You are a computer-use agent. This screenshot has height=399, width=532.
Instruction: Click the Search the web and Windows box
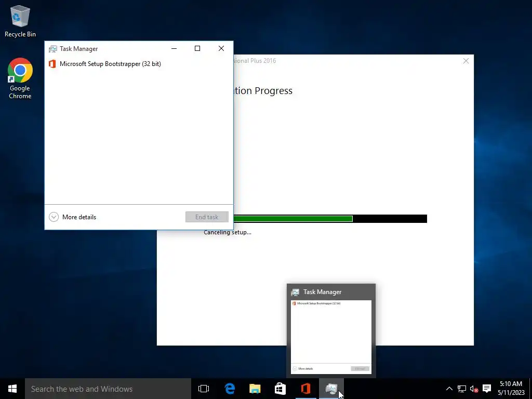point(108,389)
